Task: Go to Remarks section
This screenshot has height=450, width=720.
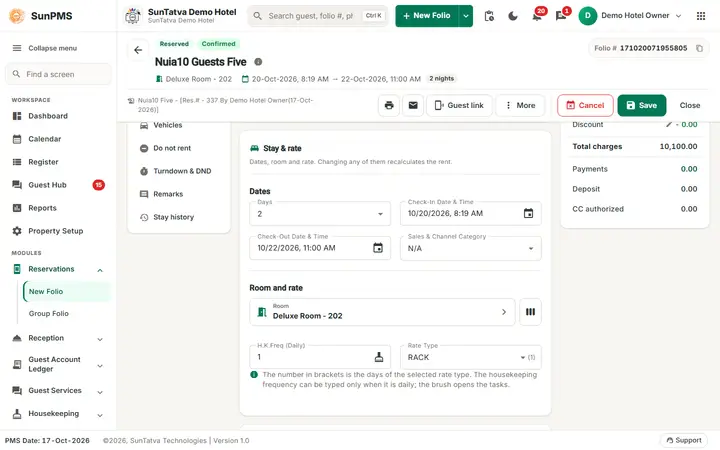Action: tap(179, 194)
